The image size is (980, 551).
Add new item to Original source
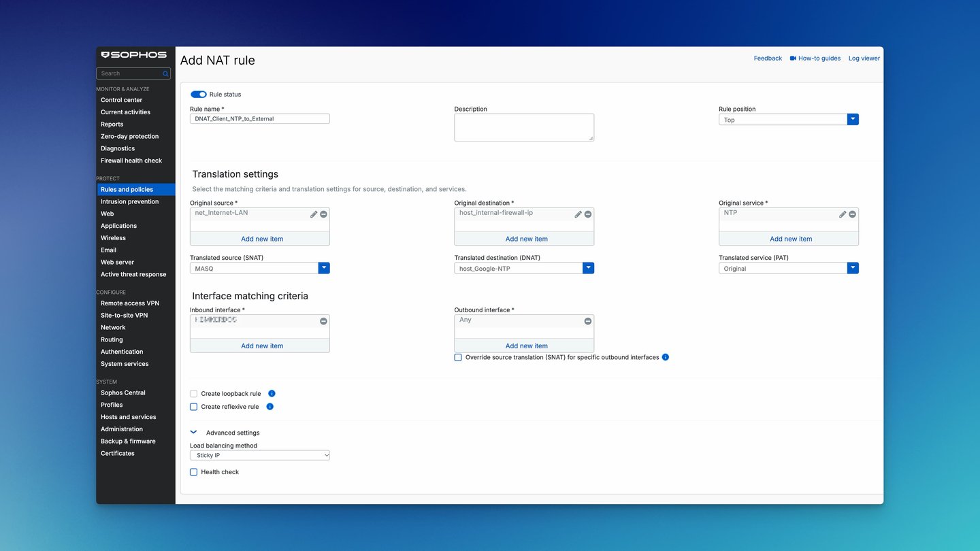pyautogui.click(x=262, y=239)
